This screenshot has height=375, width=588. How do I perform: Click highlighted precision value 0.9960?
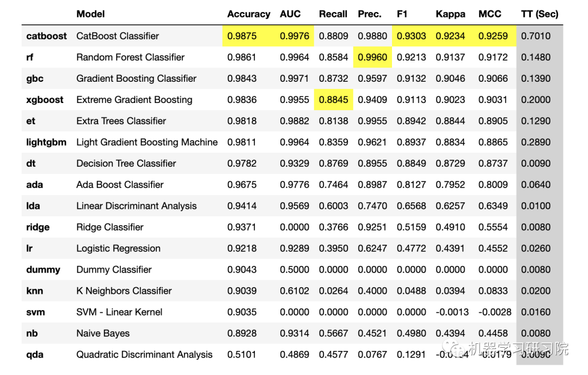(x=372, y=57)
